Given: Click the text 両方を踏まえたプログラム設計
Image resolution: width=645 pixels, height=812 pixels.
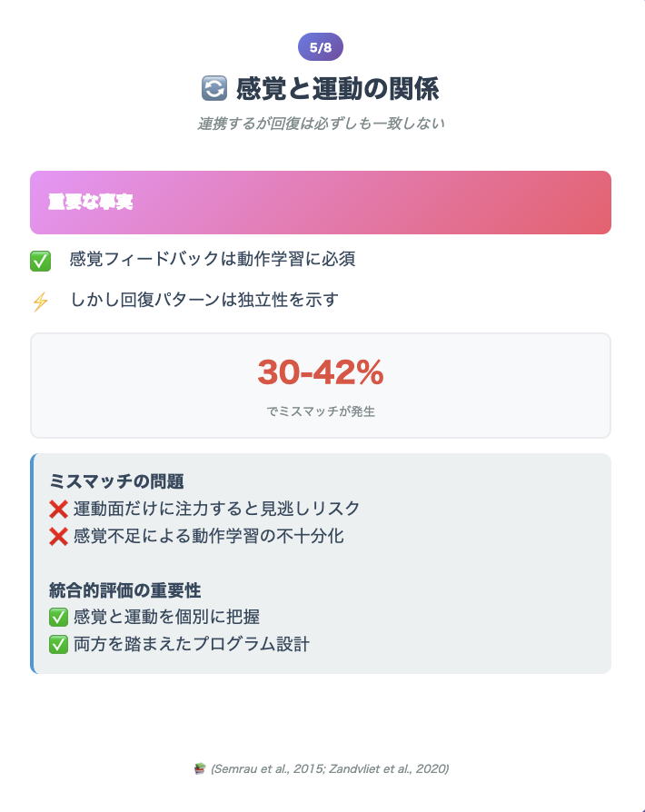Looking at the screenshot, I should pyautogui.click(x=192, y=644).
